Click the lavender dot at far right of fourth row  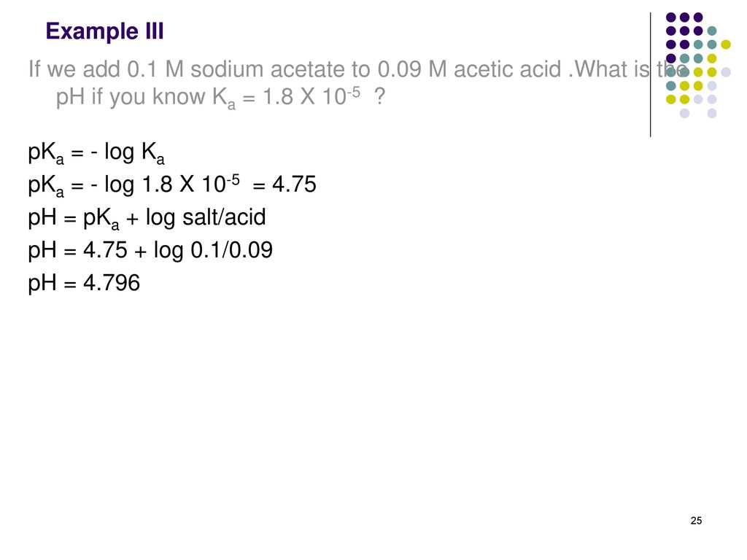click(x=726, y=72)
